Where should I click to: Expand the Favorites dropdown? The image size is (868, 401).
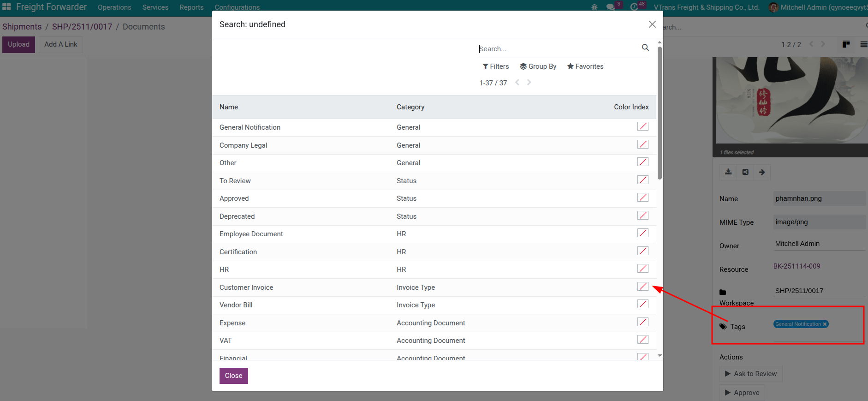[585, 66]
